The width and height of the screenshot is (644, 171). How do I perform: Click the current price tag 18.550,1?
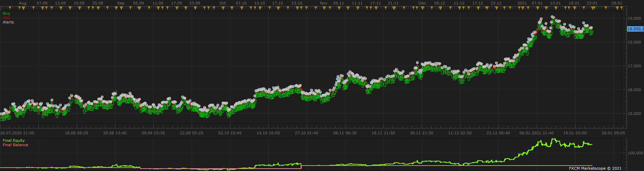[635, 29]
